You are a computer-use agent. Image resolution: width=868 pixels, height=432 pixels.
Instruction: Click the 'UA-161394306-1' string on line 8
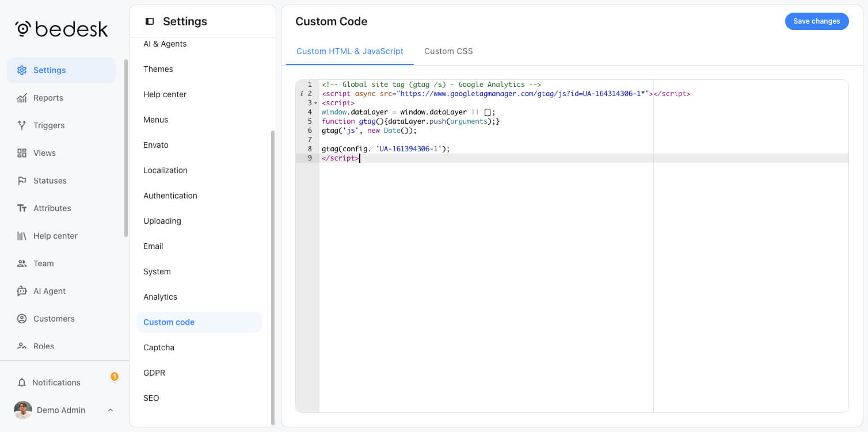pos(409,149)
